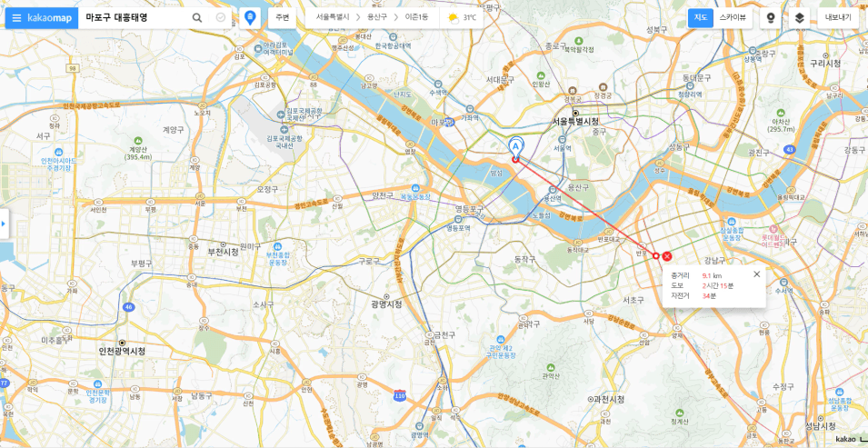
Task: Switch to 지도 map view
Action: tap(700, 18)
